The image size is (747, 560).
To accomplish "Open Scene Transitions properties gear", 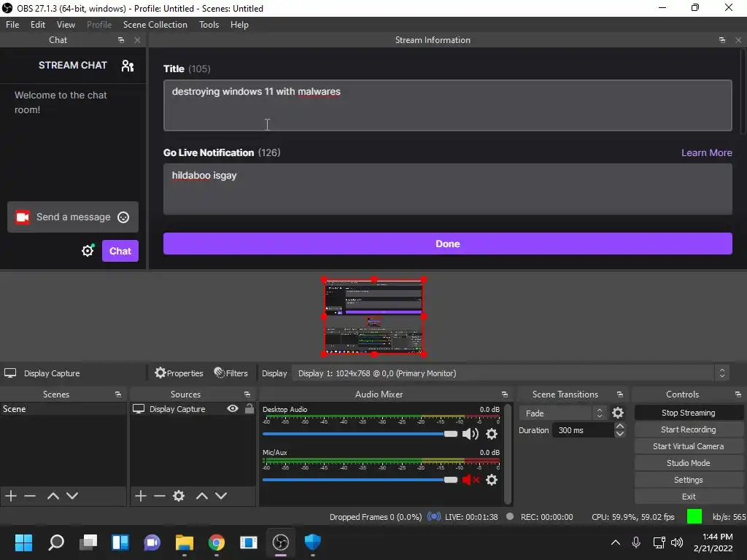I will click(x=618, y=413).
